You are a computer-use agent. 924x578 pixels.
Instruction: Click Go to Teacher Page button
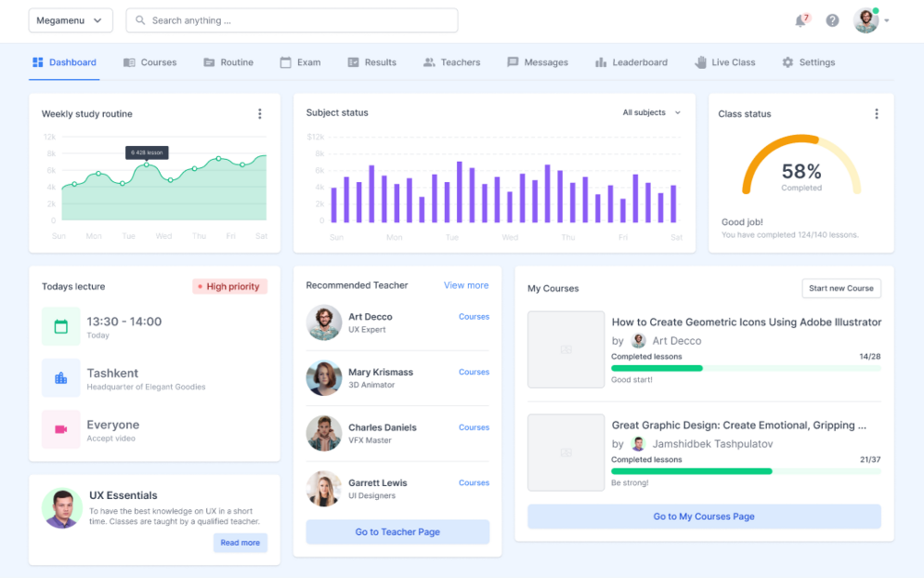point(397,531)
